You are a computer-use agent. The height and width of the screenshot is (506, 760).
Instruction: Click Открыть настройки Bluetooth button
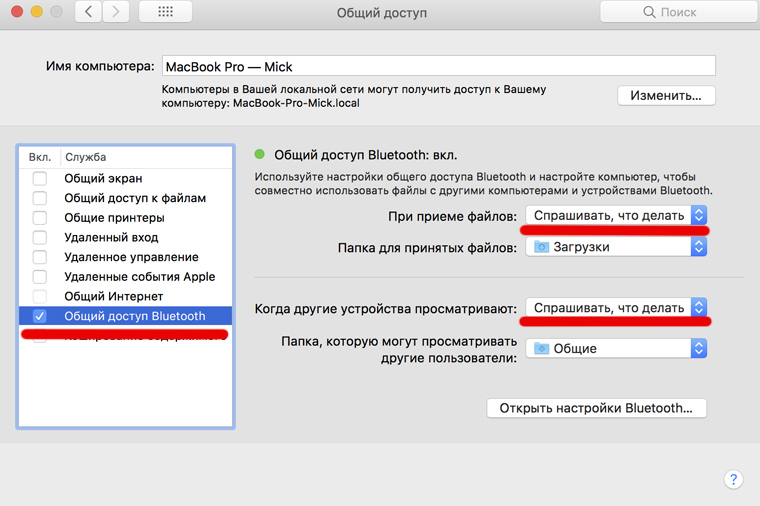pos(596,408)
